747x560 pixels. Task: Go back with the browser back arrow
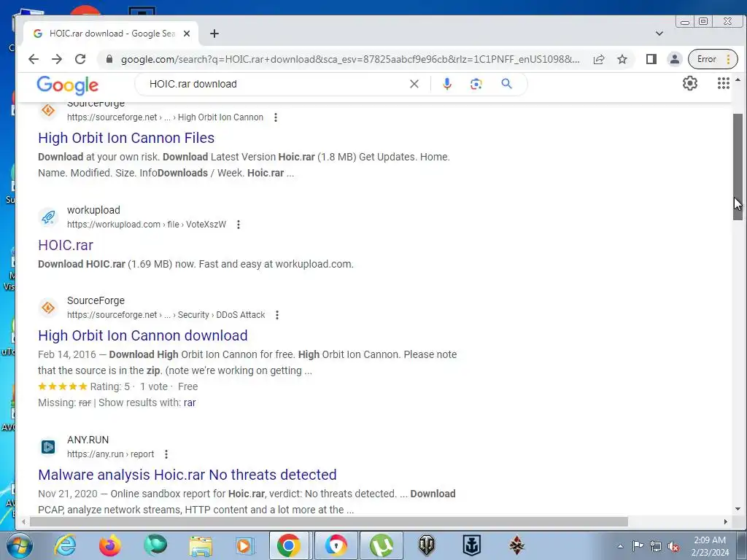34,59
